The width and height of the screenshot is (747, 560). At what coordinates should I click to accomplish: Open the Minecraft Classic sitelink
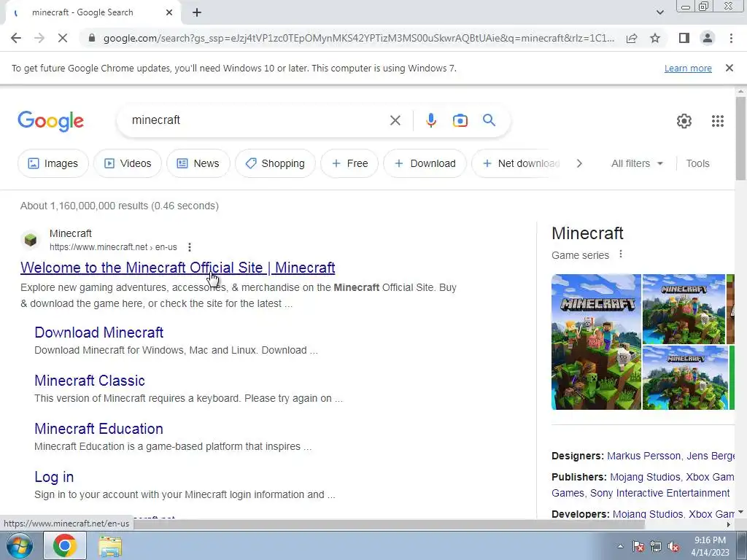click(90, 381)
